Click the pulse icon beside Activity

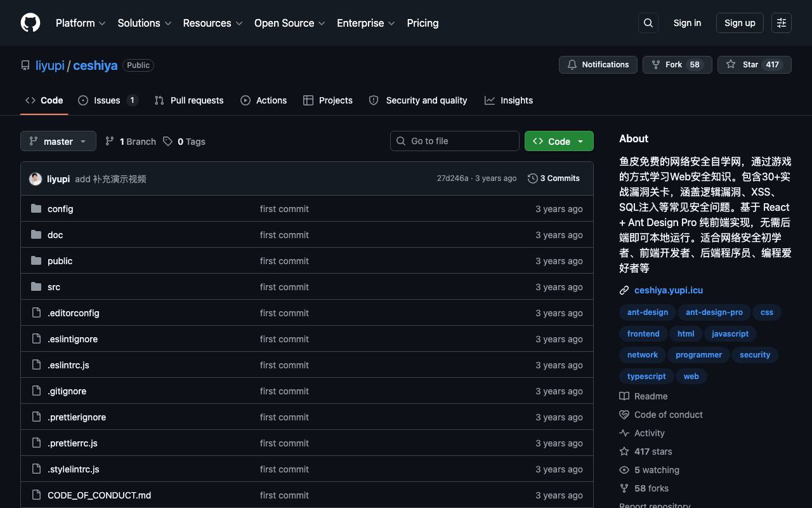point(624,433)
